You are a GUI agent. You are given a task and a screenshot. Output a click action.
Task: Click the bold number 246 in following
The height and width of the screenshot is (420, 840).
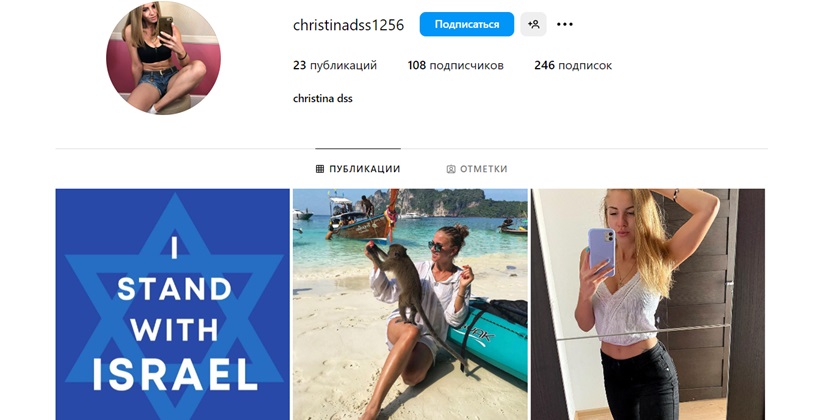(x=544, y=65)
